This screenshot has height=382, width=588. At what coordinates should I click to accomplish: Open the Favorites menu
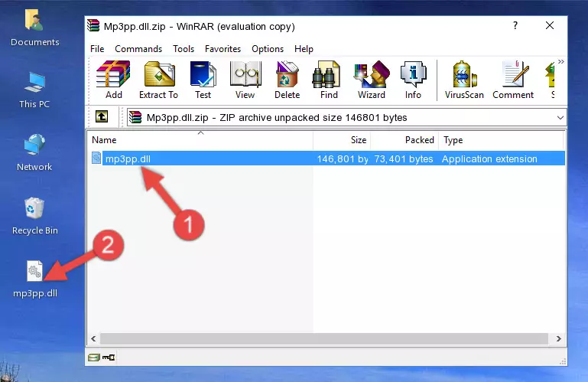[x=223, y=49]
